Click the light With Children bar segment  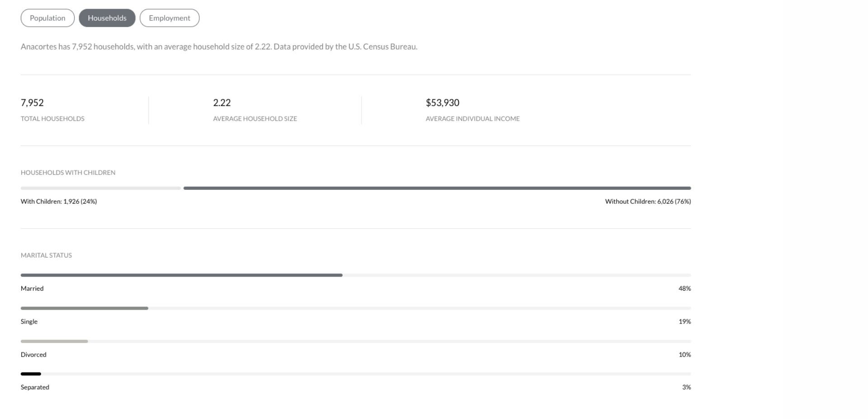tap(100, 188)
